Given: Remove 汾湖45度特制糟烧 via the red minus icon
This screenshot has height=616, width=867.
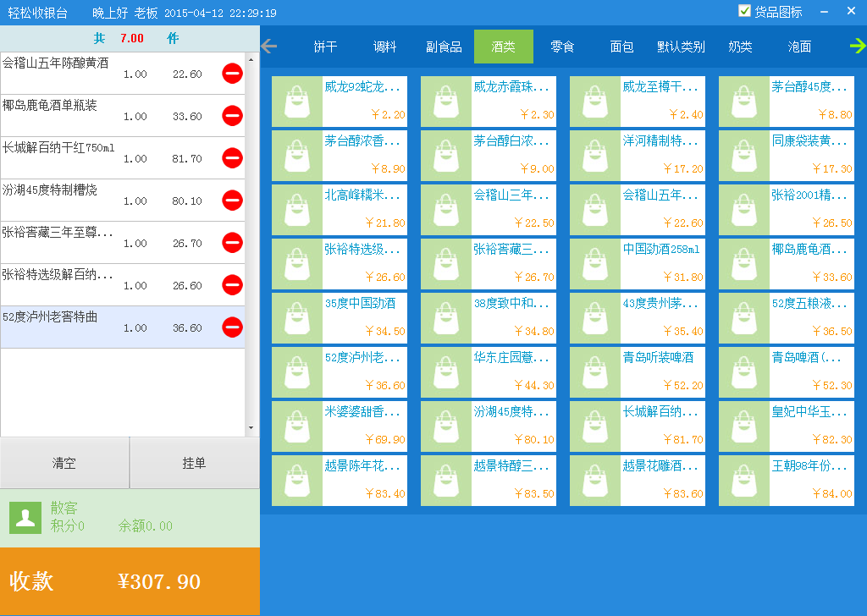Looking at the screenshot, I should (232, 201).
